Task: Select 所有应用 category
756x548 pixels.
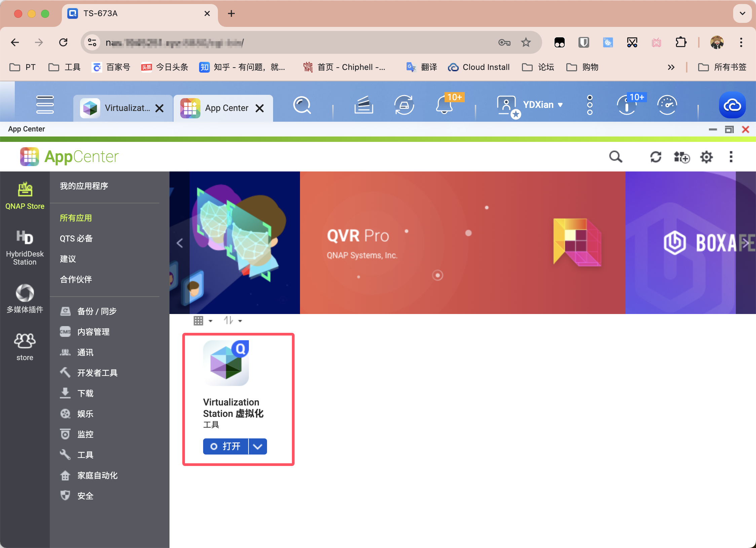Action: [x=76, y=218]
